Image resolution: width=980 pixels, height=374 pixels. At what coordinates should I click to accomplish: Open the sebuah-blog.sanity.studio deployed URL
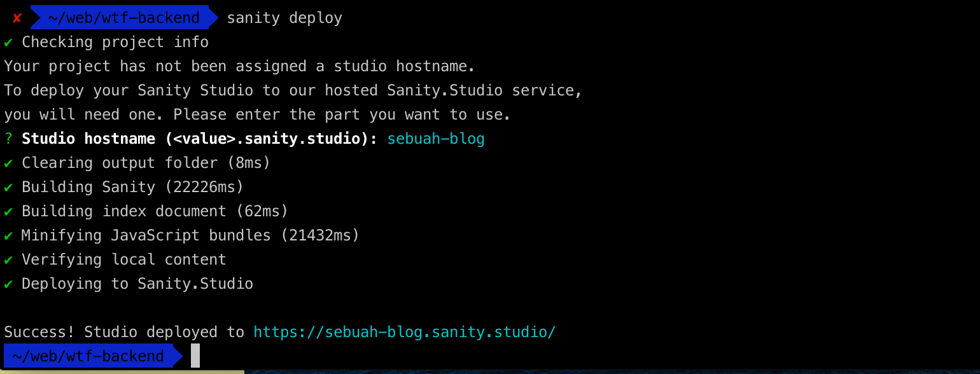[404, 332]
